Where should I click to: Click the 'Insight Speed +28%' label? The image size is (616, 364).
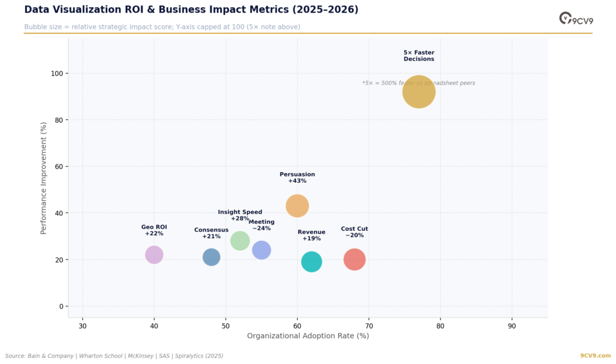(x=239, y=215)
